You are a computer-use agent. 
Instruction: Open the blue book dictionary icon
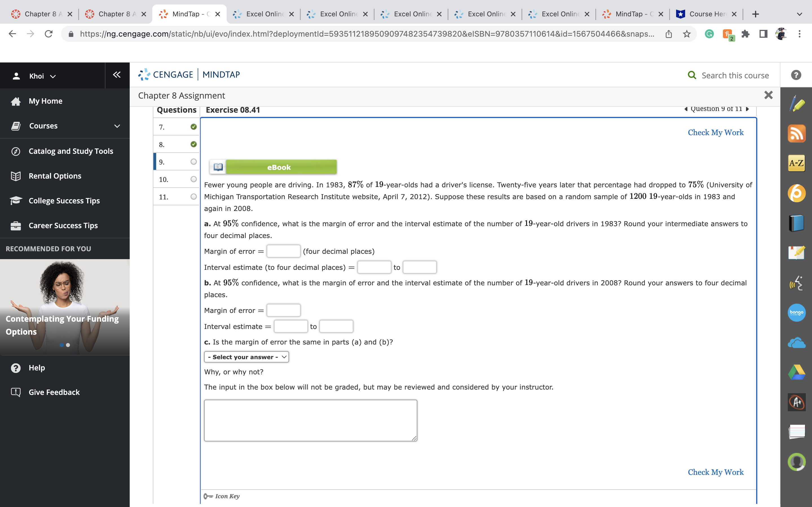pyautogui.click(x=796, y=223)
